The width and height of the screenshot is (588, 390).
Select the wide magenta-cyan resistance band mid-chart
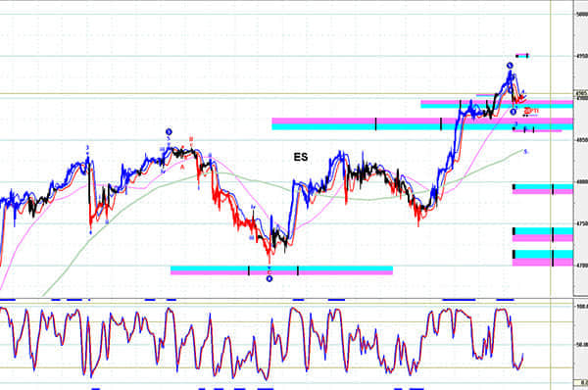[x=422, y=123]
